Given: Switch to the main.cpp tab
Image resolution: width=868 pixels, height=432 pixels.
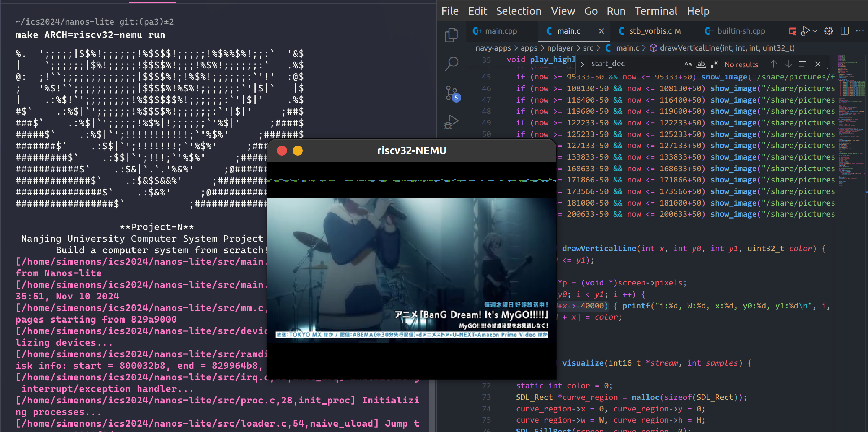Looking at the screenshot, I should point(501,31).
